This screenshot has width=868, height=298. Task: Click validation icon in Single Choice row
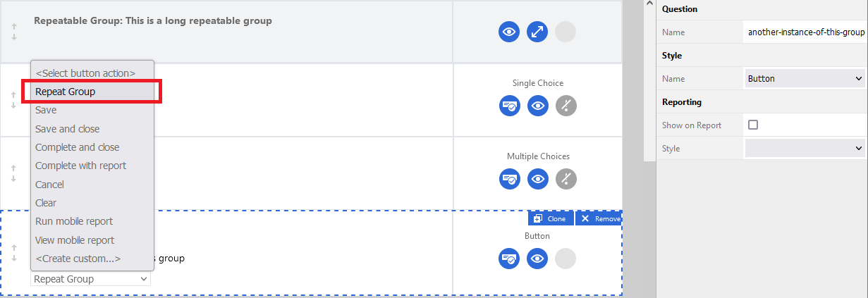(x=510, y=106)
